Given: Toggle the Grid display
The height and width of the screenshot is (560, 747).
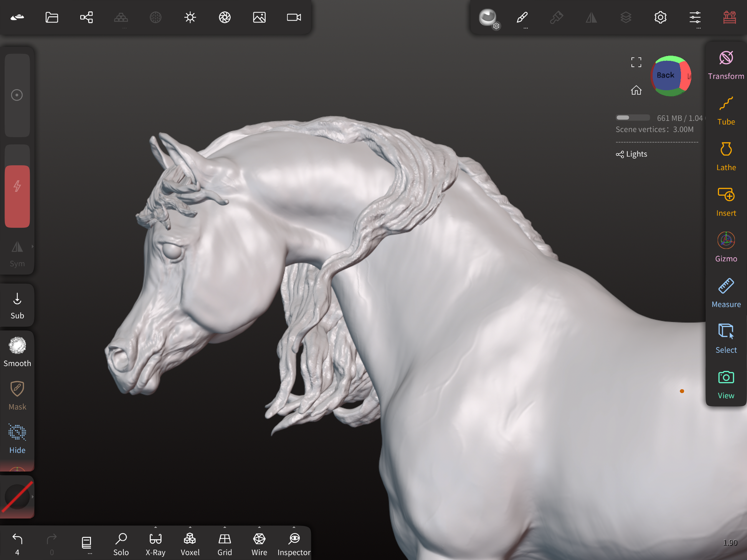Looking at the screenshot, I should click(x=225, y=544).
